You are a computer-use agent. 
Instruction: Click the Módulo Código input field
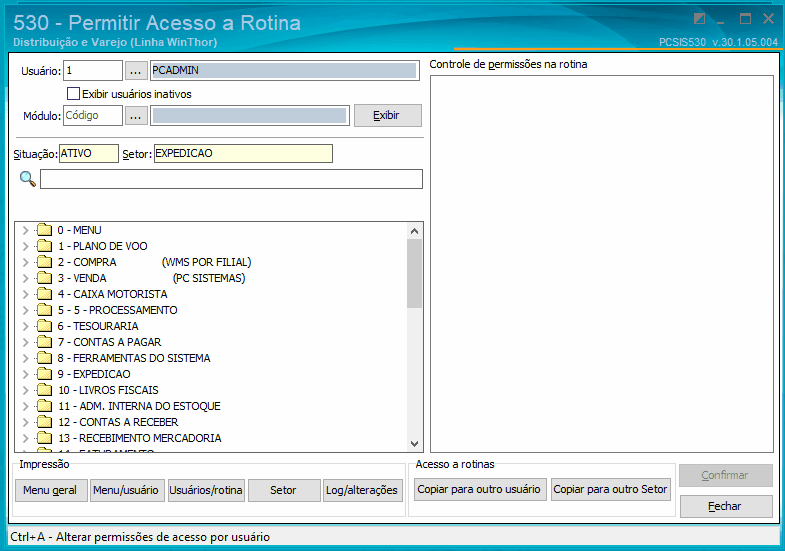(x=93, y=116)
